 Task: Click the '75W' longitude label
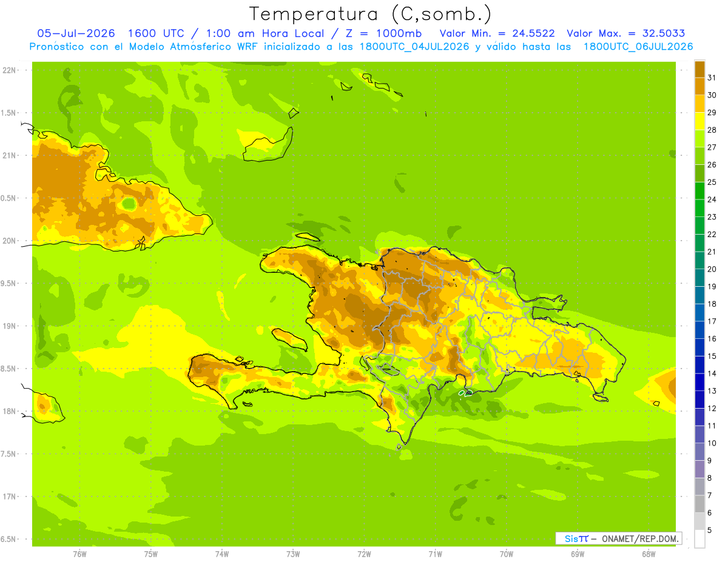pyautogui.click(x=151, y=554)
